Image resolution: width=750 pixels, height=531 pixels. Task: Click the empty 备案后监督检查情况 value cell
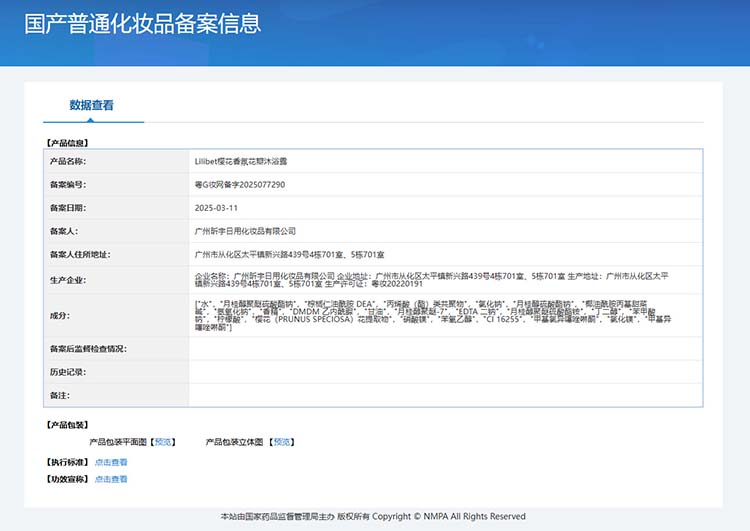click(x=445, y=349)
